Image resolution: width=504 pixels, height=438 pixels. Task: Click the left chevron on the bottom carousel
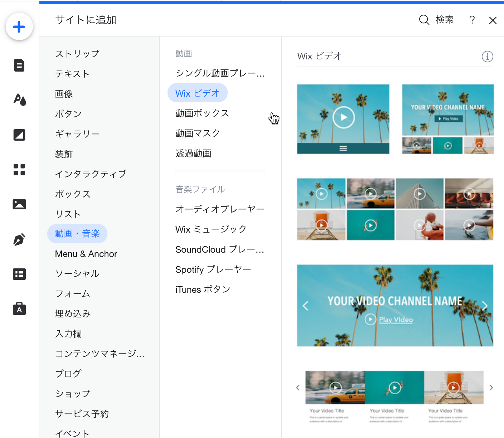297,388
